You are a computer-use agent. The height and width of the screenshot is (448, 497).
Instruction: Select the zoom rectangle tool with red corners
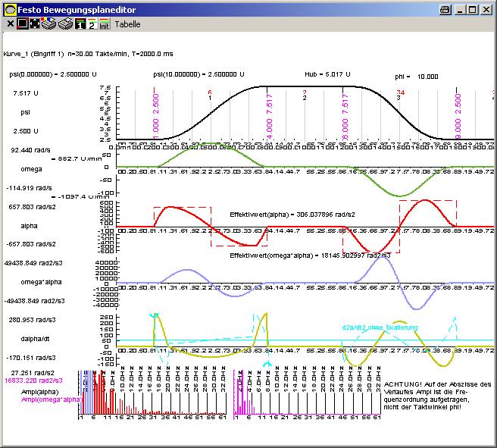pyautogui.click(x=23, y=23)
